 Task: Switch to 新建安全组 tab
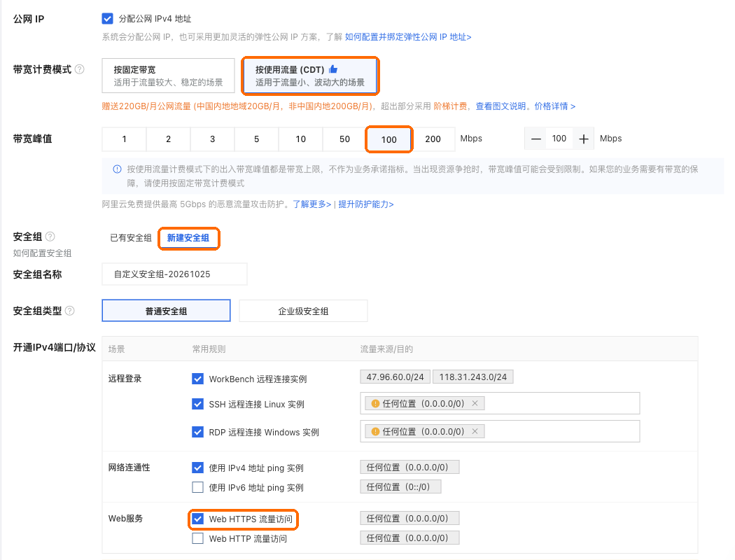(188, 238)
